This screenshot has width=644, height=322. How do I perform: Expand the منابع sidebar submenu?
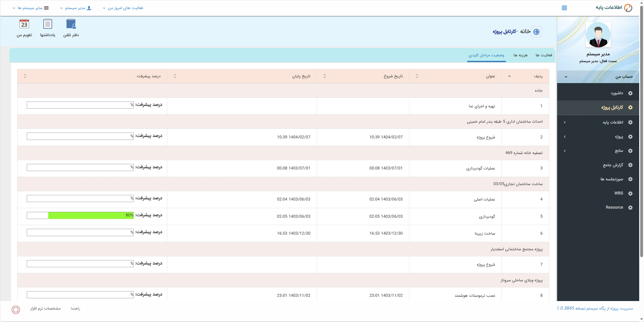click(598, 151)
